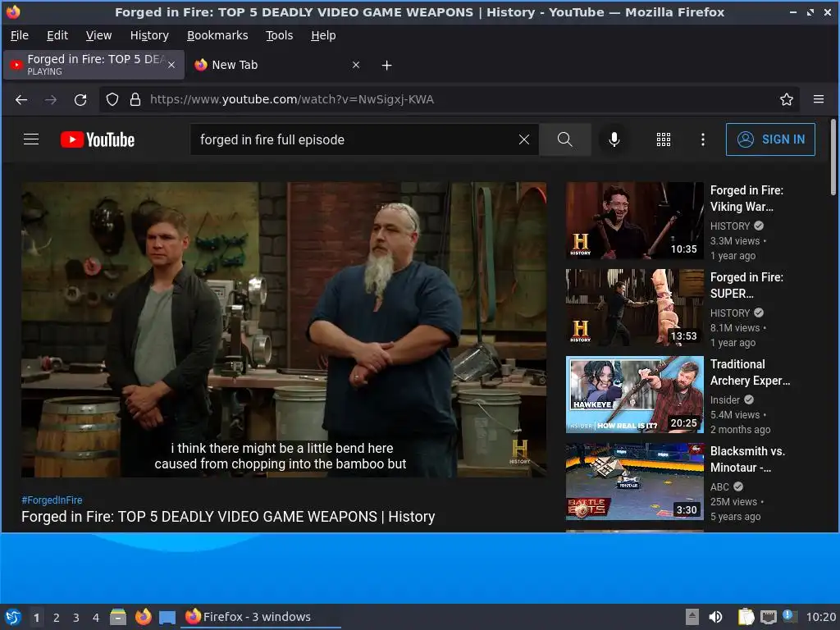Viewport: 840px width, 630px height.
Task: Click the 10:20 taskbar clock
Action: (820, 617)
